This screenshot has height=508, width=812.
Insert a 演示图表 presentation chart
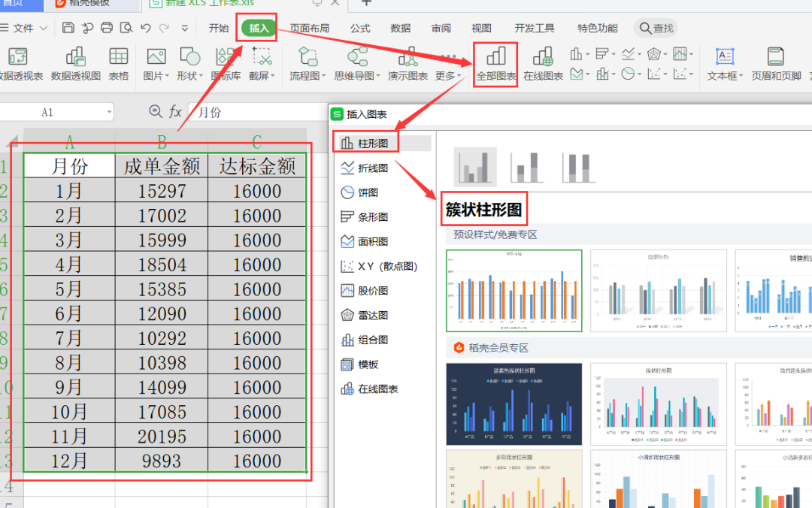pos(408,64)
